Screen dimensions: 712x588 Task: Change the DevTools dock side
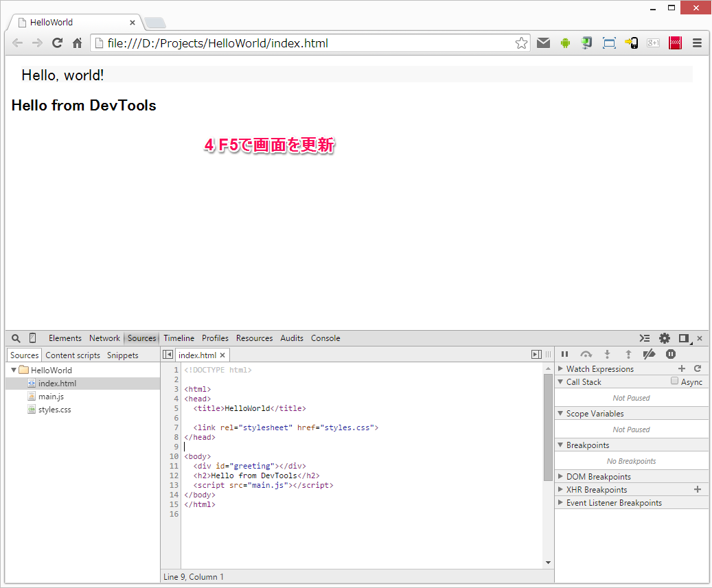point(684,338)
